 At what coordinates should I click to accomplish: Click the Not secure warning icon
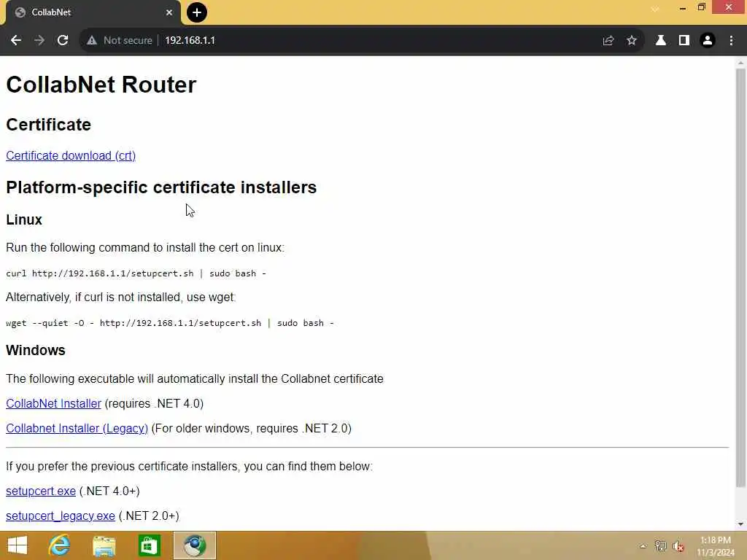point(92,41)
